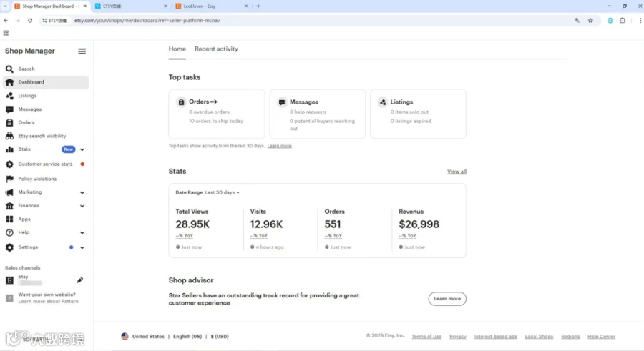644x351 pixels.
Task: Click the Total Views 28.95K value
Action: point(192,224)
